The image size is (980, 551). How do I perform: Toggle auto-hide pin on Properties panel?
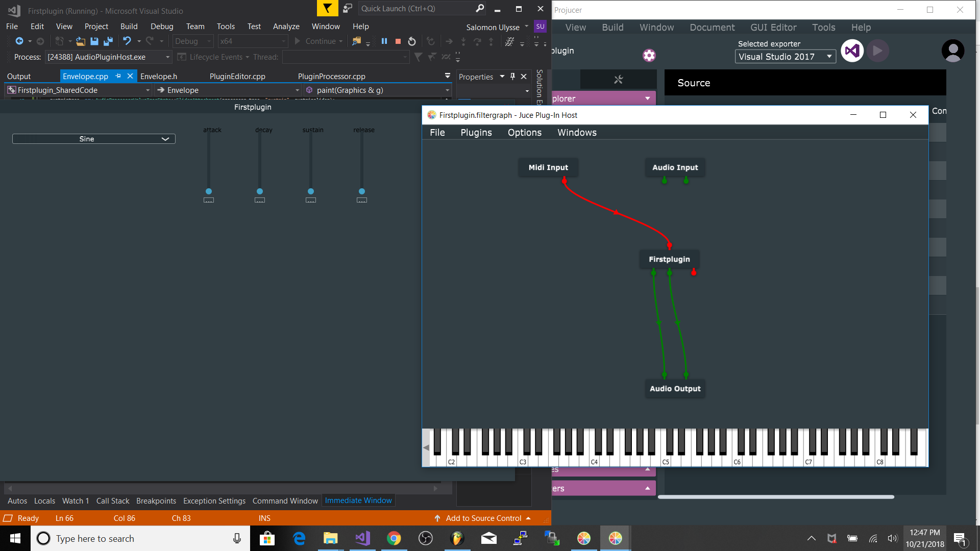coord(512,77)
